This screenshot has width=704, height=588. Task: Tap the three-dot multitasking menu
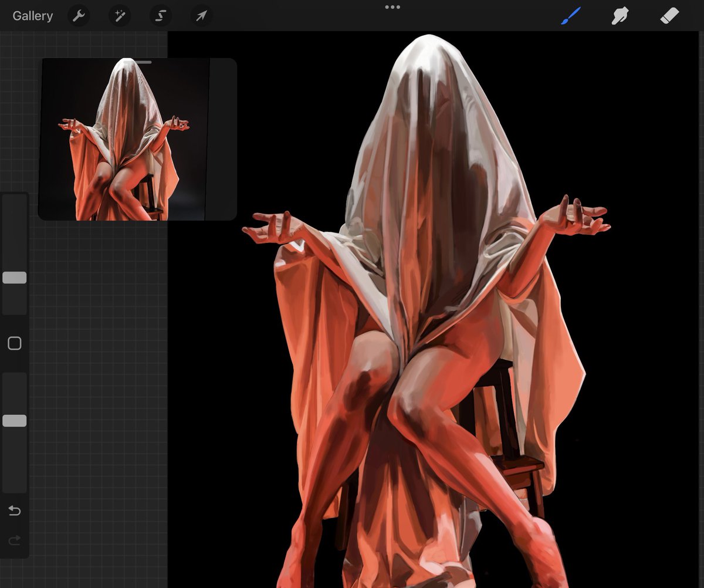pyautogui.click(x=392, y=7)
